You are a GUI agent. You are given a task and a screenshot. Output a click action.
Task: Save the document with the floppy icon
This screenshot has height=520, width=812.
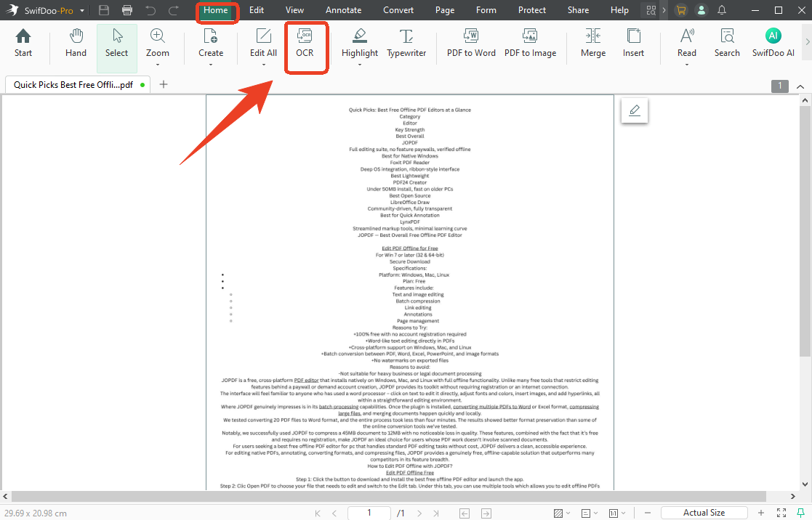[104, 10]
